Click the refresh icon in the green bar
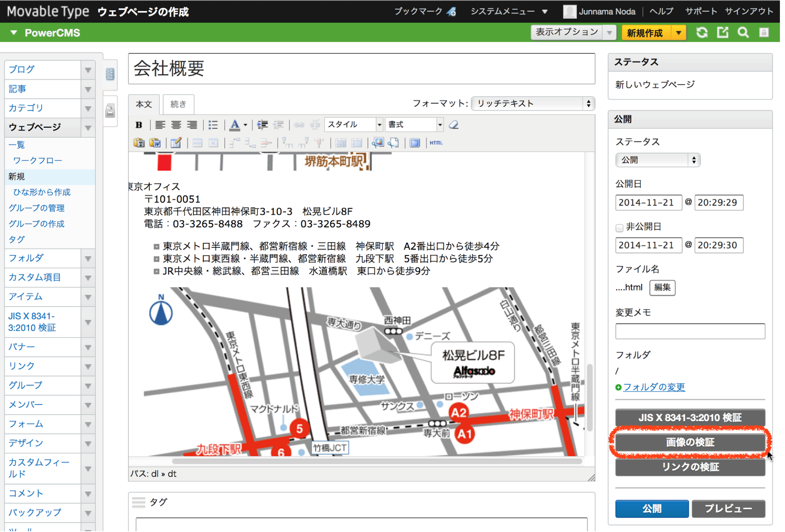785x532 pixels. pyautogui.click(x=702, y=33)
